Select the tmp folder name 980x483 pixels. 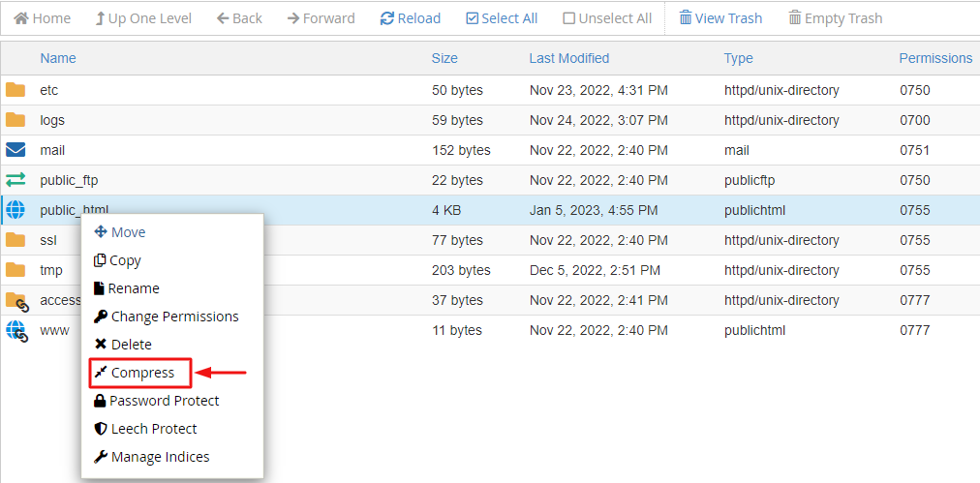point(51,270)
